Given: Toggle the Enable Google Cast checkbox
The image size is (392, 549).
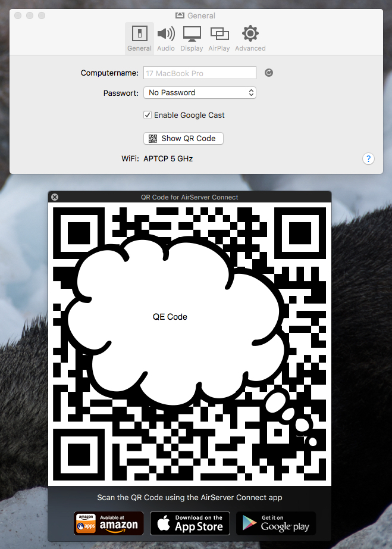Looking at the screenshot, I should (x=148, y=115).
